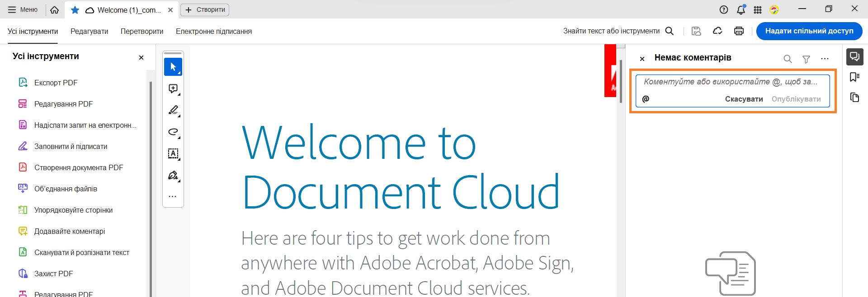Switch to the Редагувати tab
This screenshot has width=868, height=297.
(90, 31)
